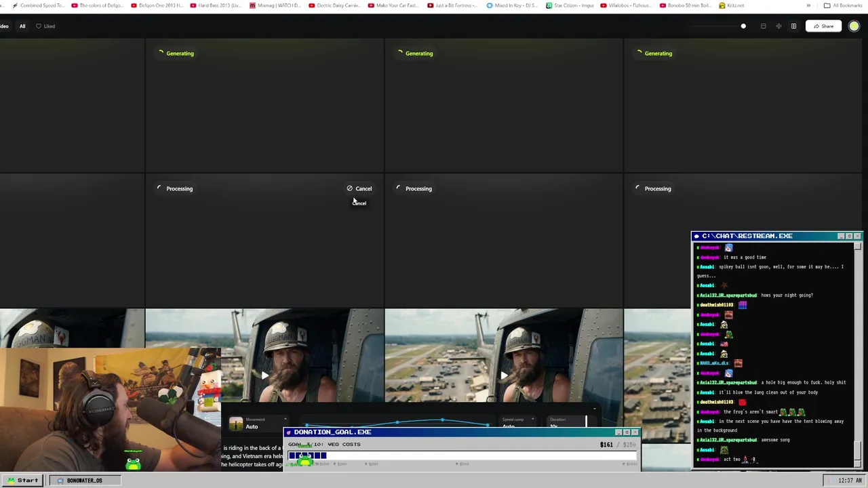Open the Mixed In Key bookmark
The width and height of the screenshot is (868, 488).
(x=513, y=5)
